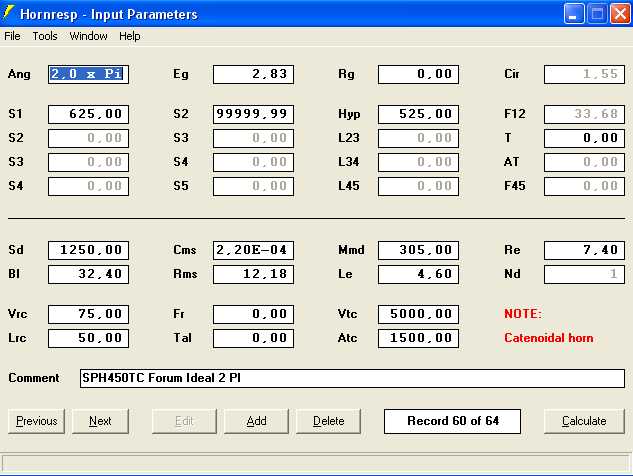Minimize the Hornresp window
The image size is (633, 476).
(574, 14)
